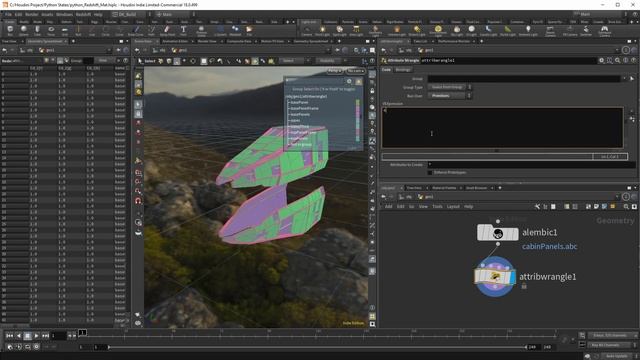Click group field selection arrow icon
The height and width of the screenshot is (360, 640).
pos(632,78)
